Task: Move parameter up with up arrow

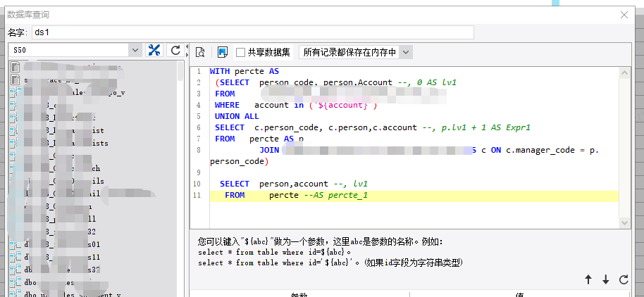Action: (x=588, y=279)
